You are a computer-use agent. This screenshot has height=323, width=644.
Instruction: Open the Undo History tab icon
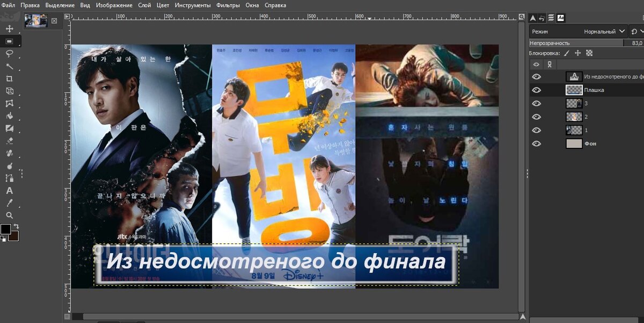542,18
